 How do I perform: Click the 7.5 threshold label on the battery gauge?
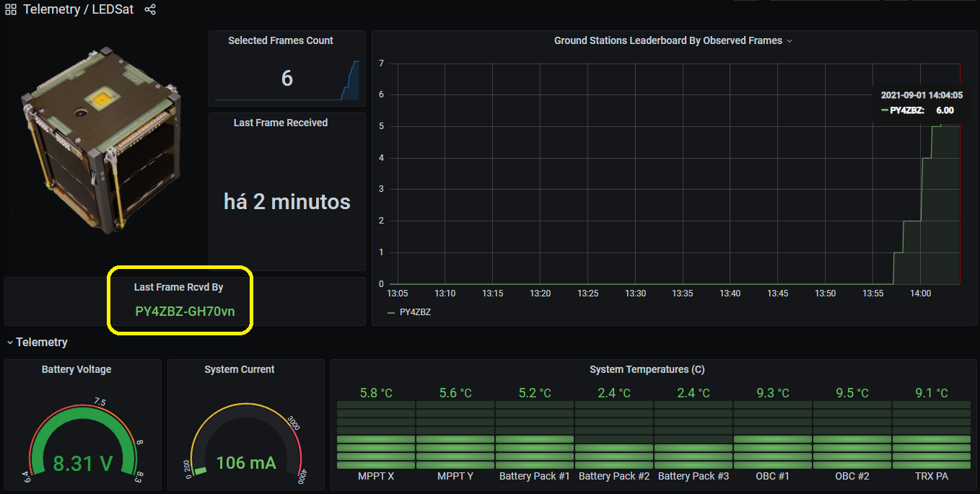point(100,403)
